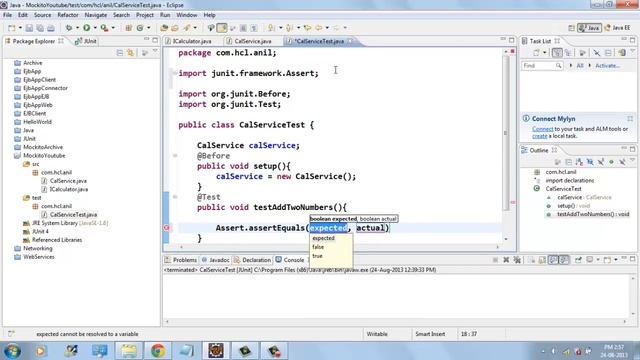This screenshot has height=360, width=640.
Task: Open Package Explorer view menu triangle
Action: click(155, 52)
